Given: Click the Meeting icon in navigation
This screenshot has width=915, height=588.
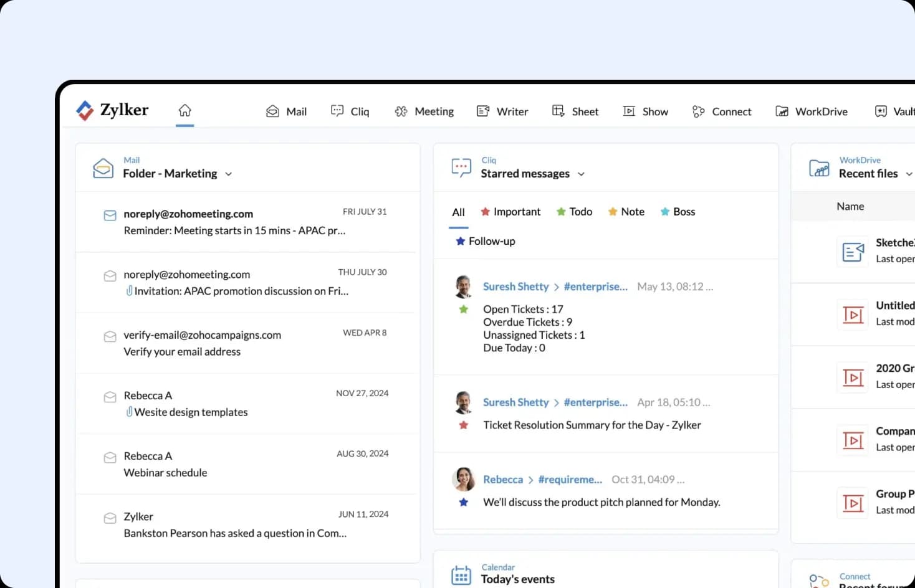Looking at the screenshot, I should coord(401,111).
